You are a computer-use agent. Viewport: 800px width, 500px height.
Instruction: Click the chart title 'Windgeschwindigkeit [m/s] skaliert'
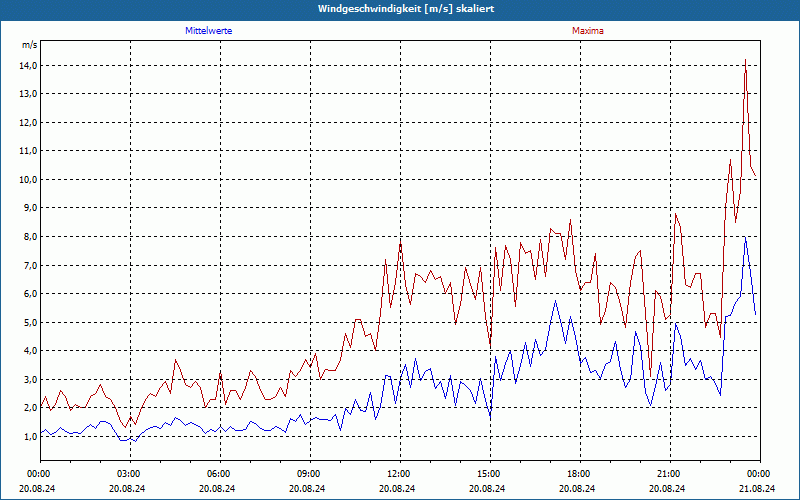(406, 9)
